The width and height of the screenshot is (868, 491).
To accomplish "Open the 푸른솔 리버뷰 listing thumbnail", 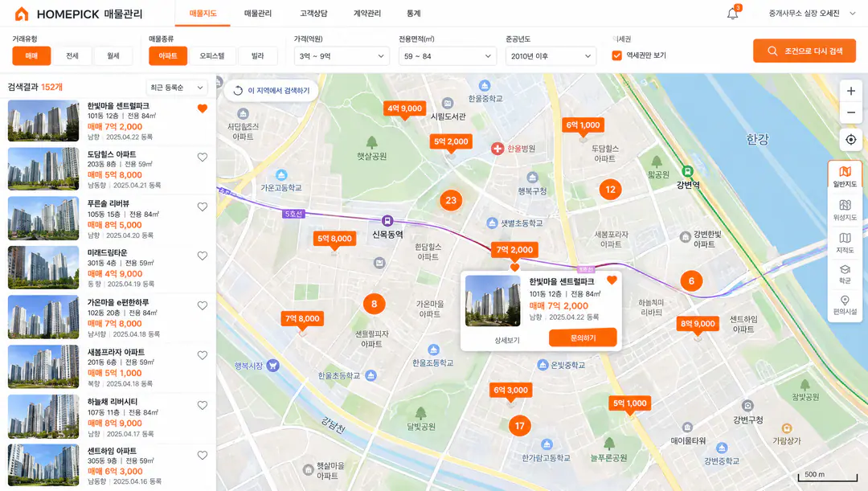I will (43, 218).
